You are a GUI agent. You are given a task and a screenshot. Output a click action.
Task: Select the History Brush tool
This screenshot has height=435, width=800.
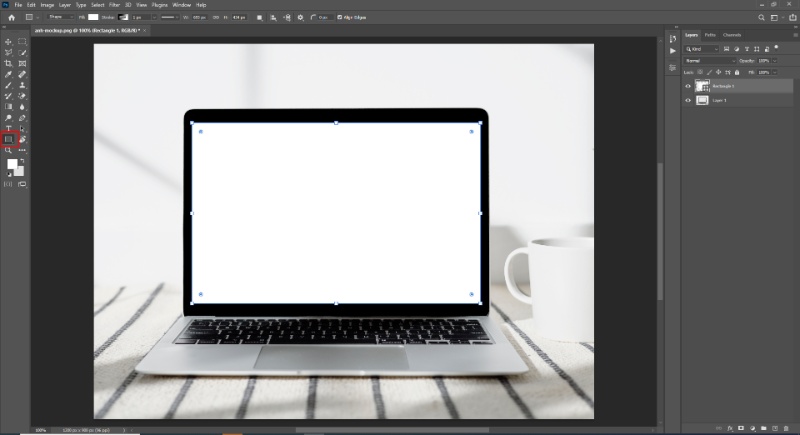(8, 96)
